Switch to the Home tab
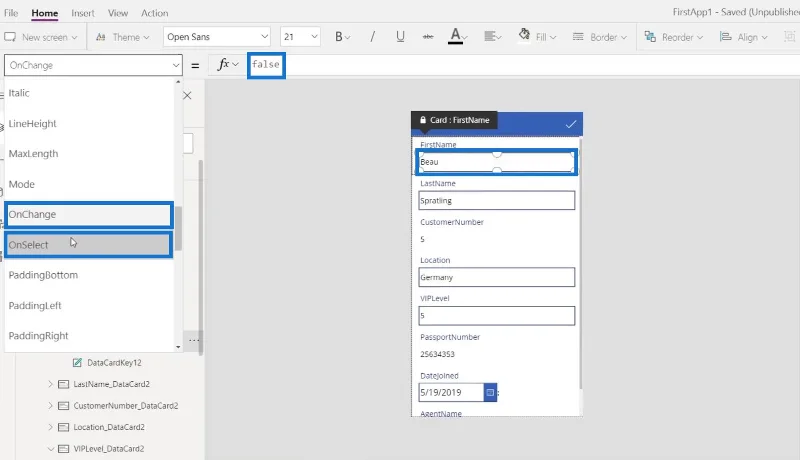The image size is (800, 460). tap(44, 13)
